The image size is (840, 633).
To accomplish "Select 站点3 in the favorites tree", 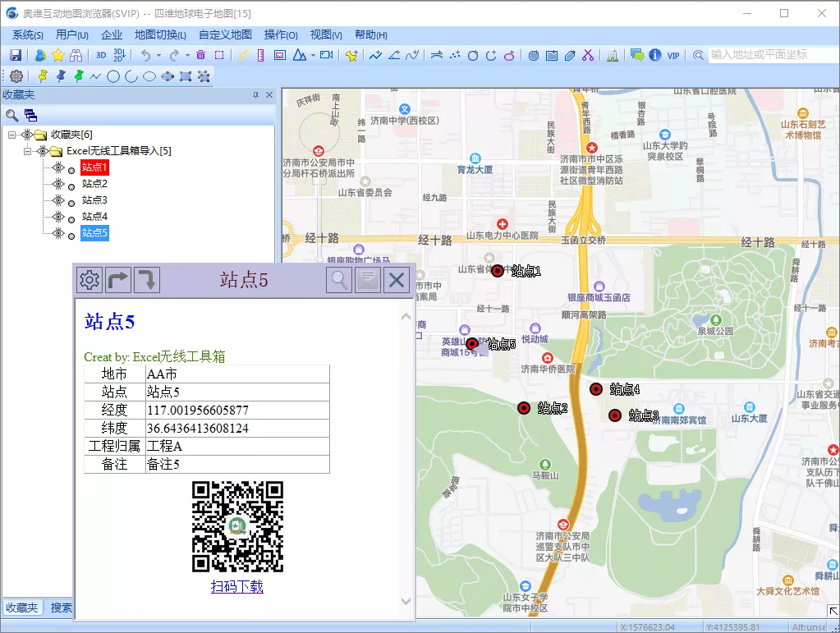I will [x=94, y=200].
